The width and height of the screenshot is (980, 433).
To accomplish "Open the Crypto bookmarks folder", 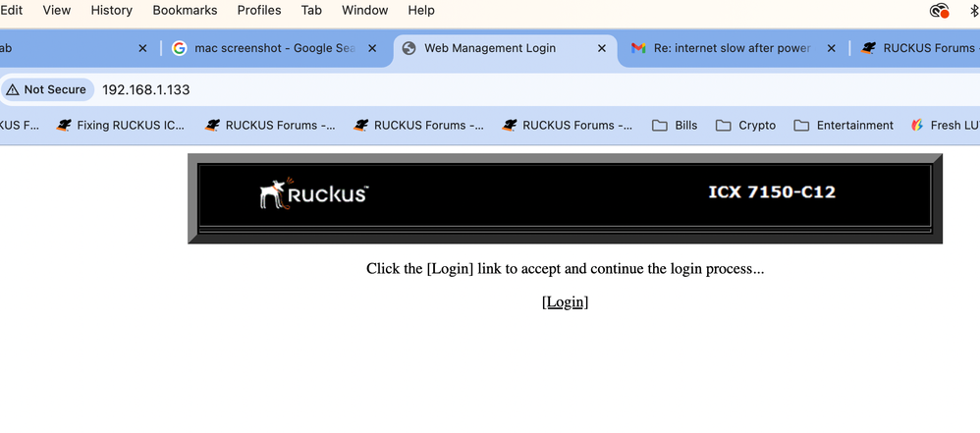I will point(746,126).
